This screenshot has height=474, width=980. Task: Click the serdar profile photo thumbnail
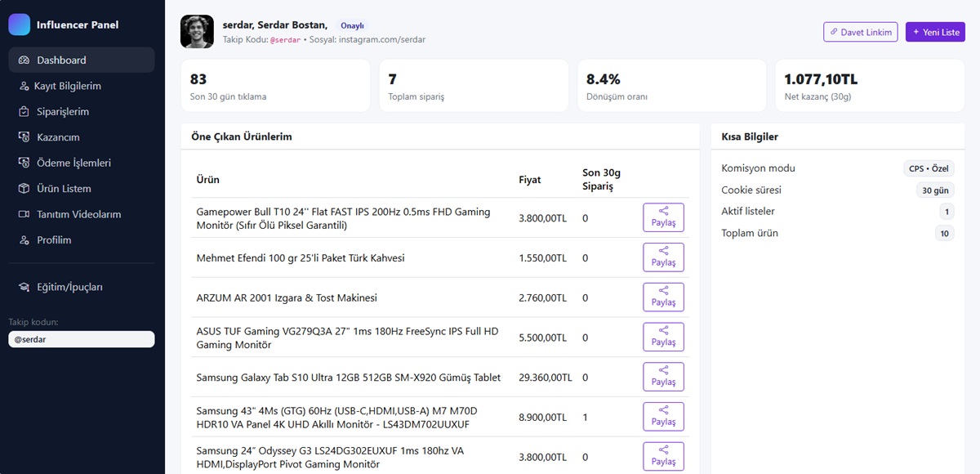point(197,32)
